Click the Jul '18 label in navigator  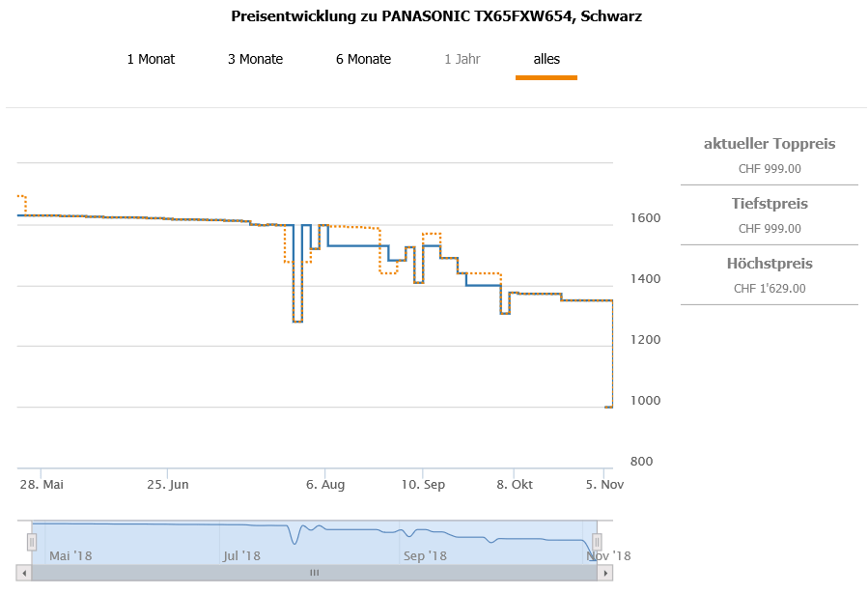click(x=240, y=555)
